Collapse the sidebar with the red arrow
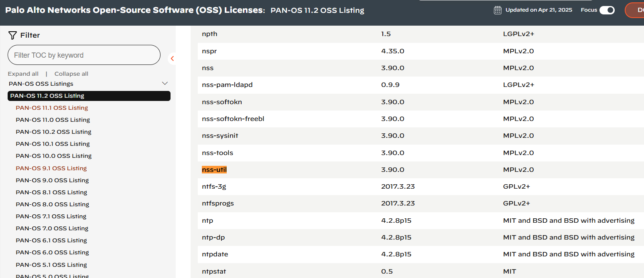644x278 pixels. [172, 58]
